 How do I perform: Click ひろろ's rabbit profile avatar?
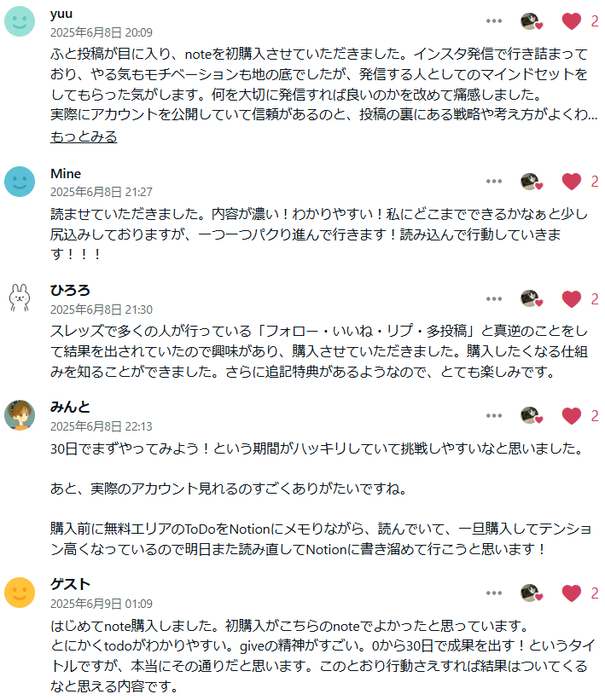click(19, 296)
